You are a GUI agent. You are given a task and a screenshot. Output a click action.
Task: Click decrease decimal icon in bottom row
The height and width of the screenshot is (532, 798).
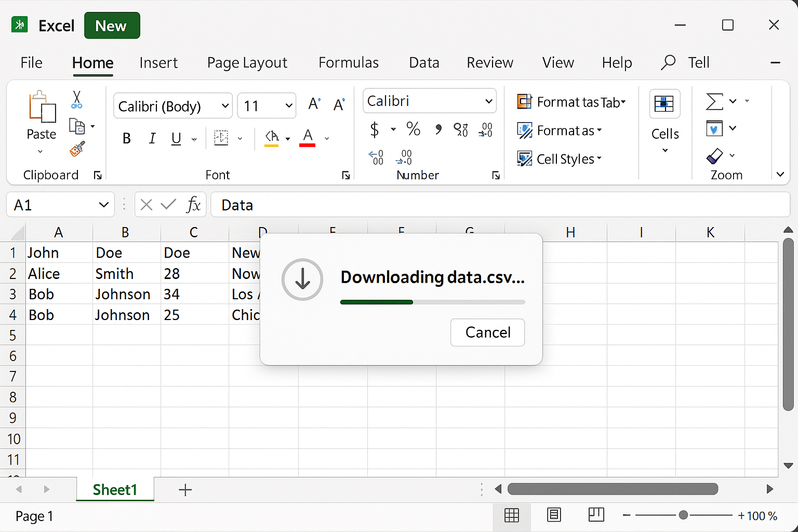click(404, 157)
